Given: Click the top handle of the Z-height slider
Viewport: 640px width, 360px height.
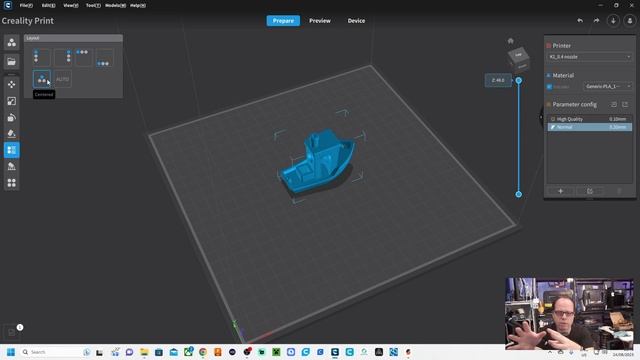Looking at the screenshot, I should click(518, 80).
